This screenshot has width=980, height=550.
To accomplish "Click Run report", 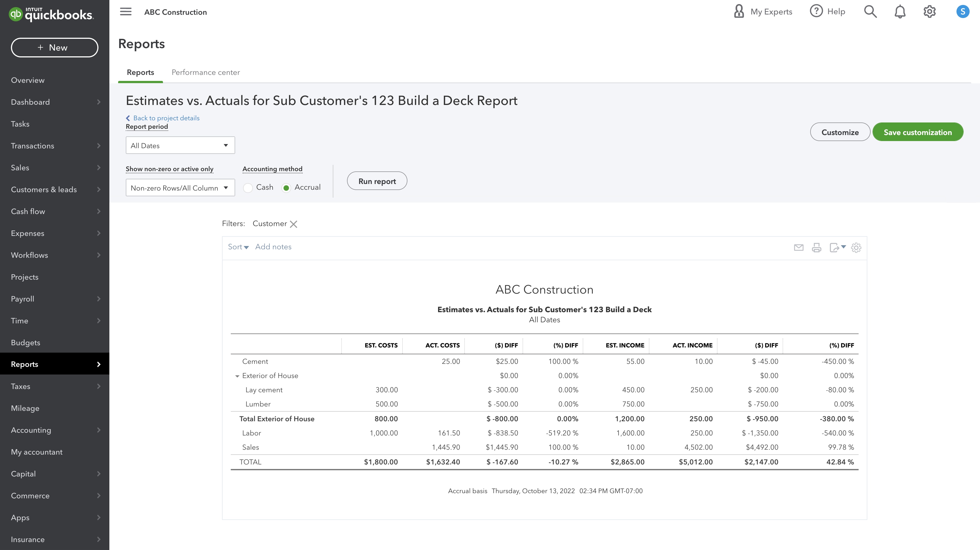I will pos(377,181).
